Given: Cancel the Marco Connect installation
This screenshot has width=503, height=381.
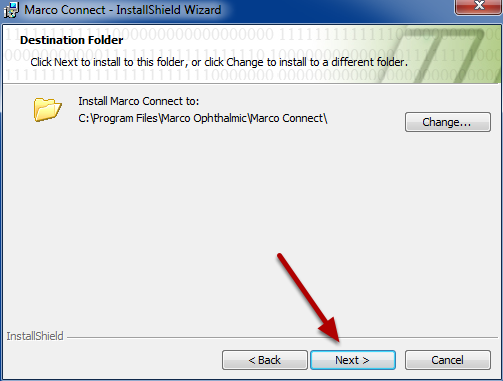Looking at the screenshot, I should click(x=448, y=360).
